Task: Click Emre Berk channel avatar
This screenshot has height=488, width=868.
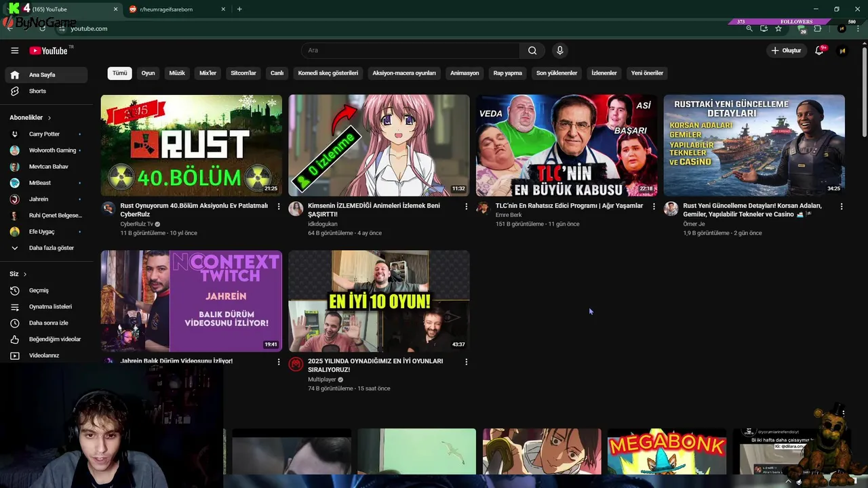Action: [x=483, y=208]
